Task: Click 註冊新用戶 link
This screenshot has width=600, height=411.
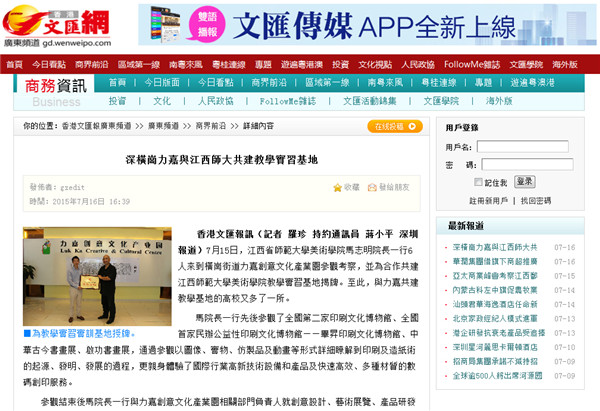Action: pos(489,201)
